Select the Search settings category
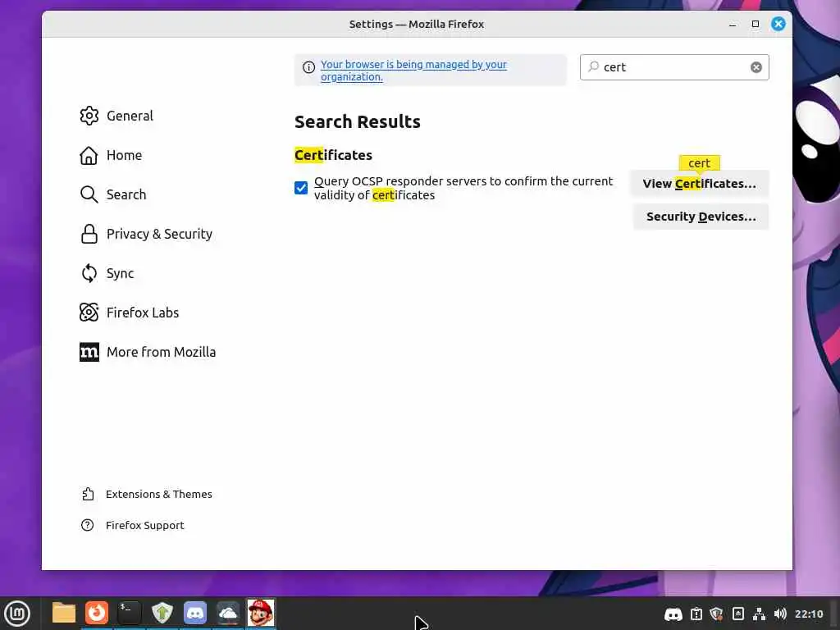840x630 pixels. pos(113,194)
